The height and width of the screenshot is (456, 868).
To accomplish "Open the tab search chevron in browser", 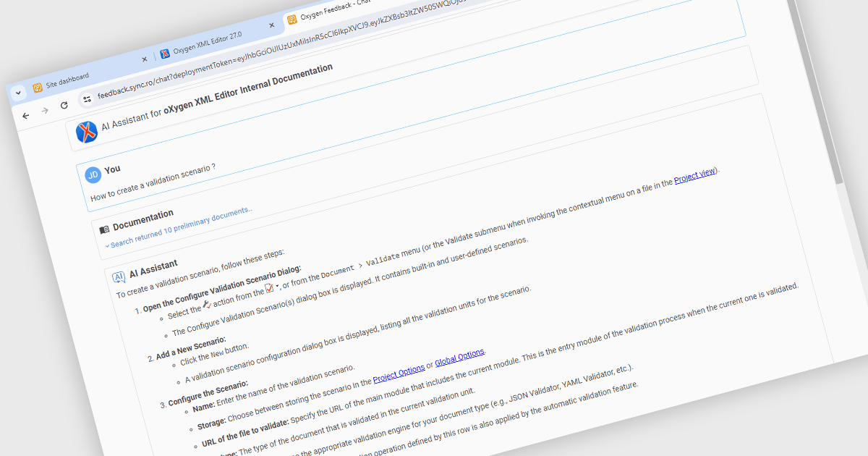I will click(x=18, y=93).
